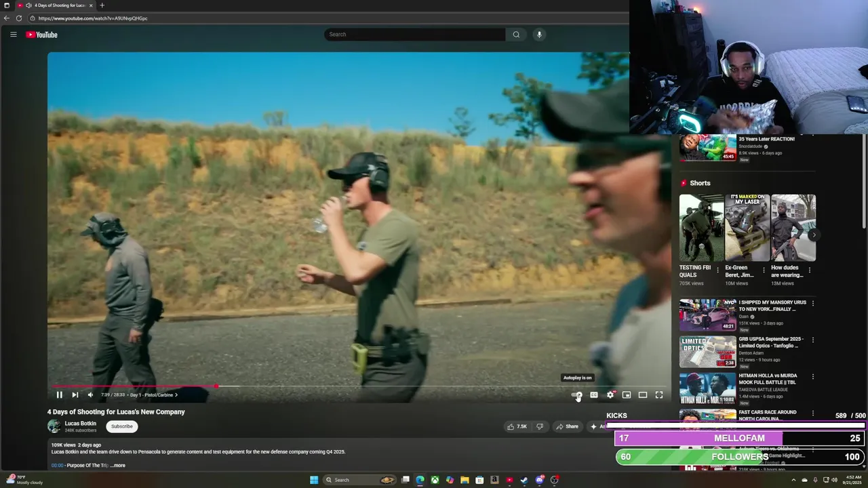Open TESTING FBI QUALS short
The image size is (868, 488).
pyautogui.click(x=701, y=228)
